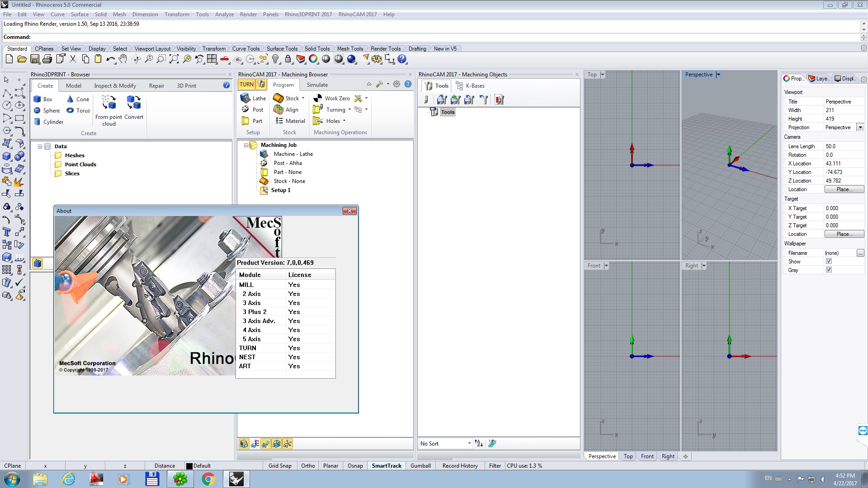Click the black Default layer color swatch

(x=189, y=466)
